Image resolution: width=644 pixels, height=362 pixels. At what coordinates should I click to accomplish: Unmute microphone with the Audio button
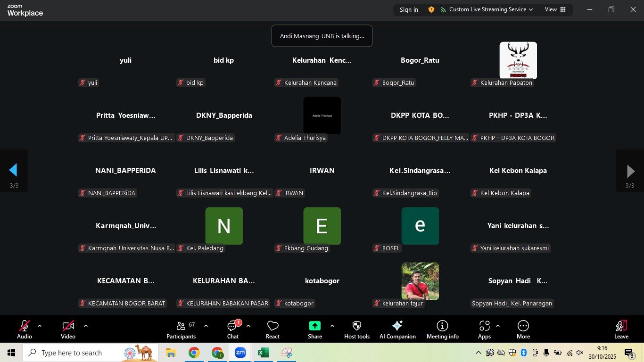[25, 329]
